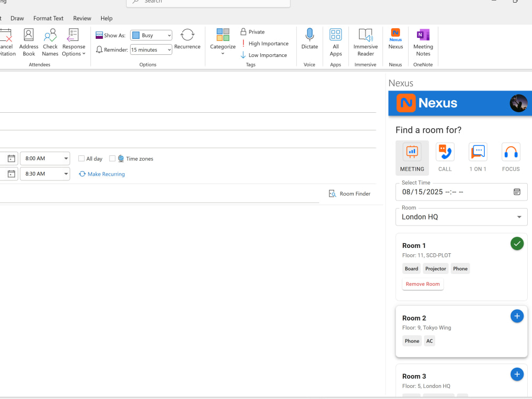Image resolution: width=532 pixels, height=399 pixels.
Task: Click the Make Recurring link
Action: coord(102,174)
